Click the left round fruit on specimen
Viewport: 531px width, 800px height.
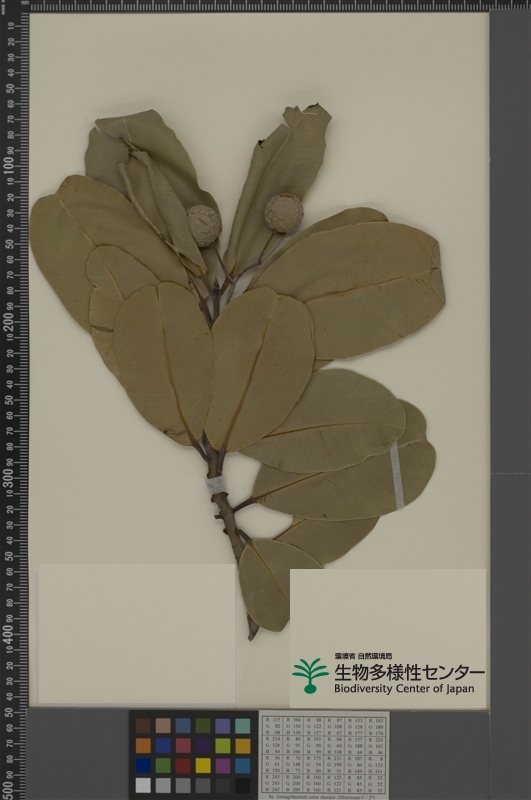coord(204,226)
